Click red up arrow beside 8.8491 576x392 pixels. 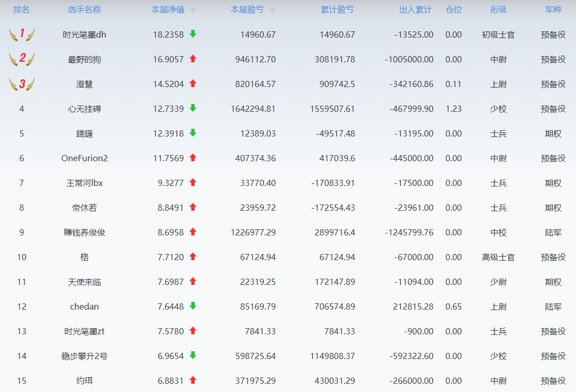click(x=193, y=207)
